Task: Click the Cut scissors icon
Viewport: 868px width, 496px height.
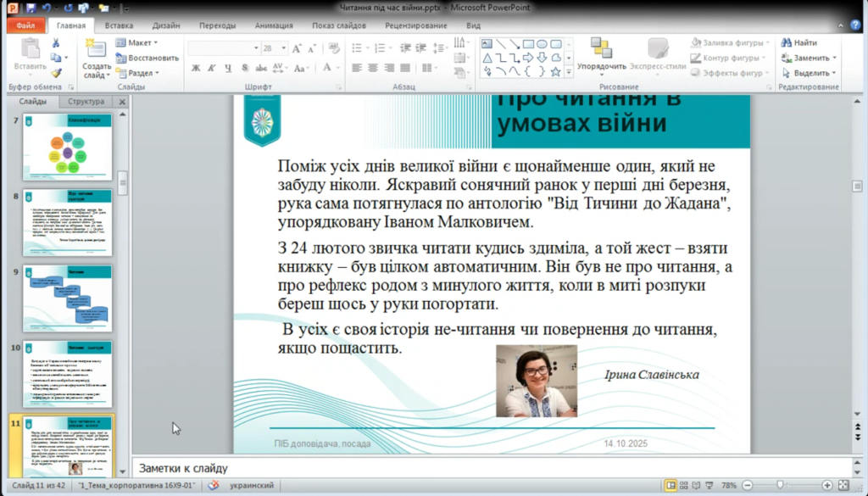Action: tap(56, 42)
